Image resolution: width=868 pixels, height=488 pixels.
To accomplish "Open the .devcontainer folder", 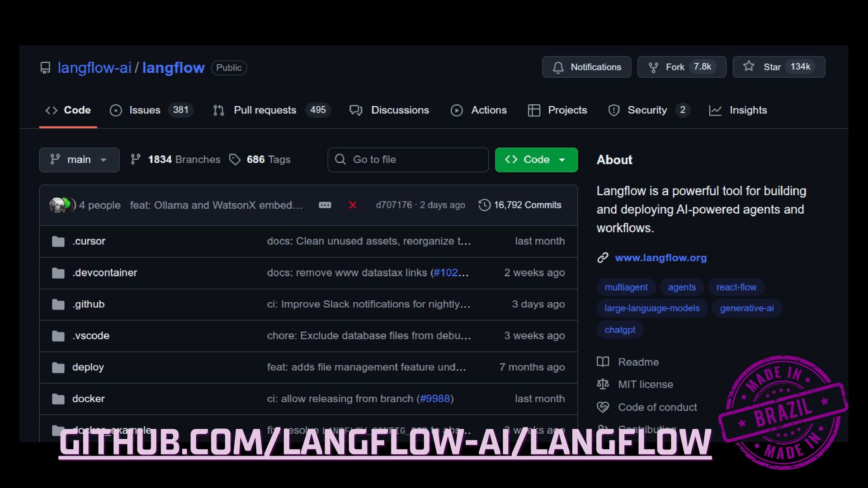I will pos(104,273).
